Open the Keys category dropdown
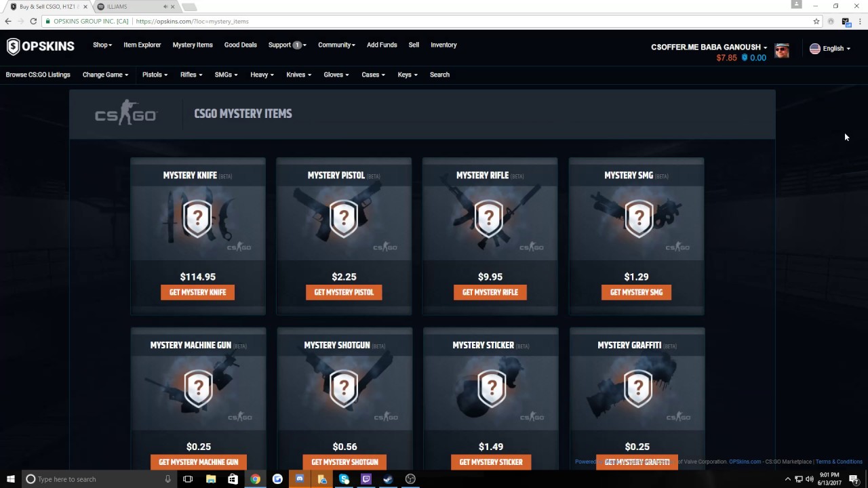The width and height of the screenshot is (868, 488). pos(408,75)
